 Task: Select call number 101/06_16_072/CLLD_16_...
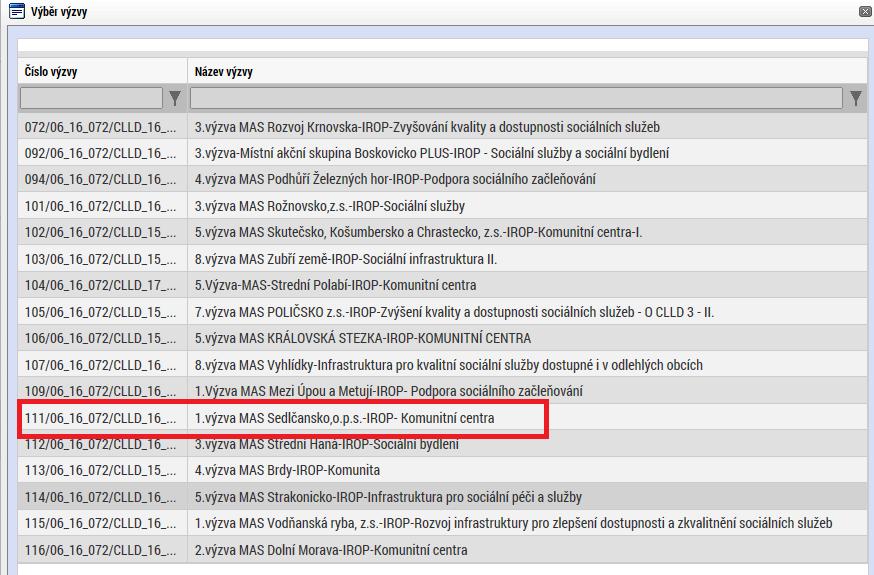tap(100, 206)
